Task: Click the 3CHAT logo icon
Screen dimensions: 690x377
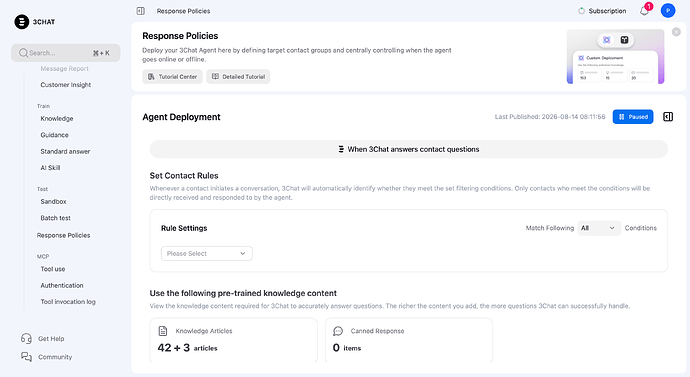Action: click(22, 22)
